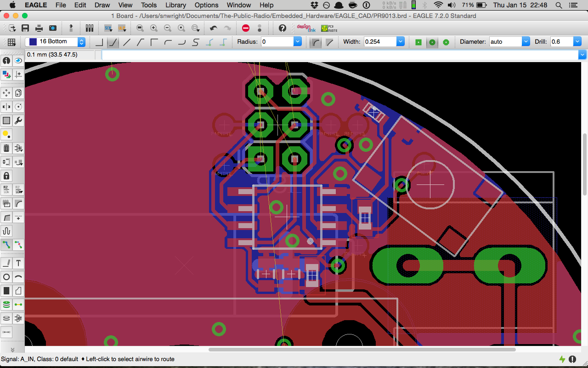588x368 pixels.
Task: Select the Mirror tool
Action: (x=6, y=107)
